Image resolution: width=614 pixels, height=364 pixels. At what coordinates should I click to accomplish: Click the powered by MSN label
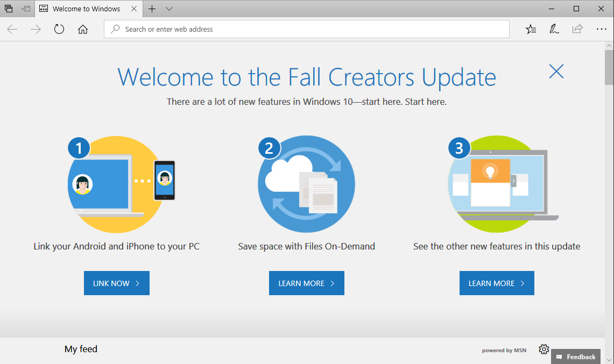(504, 351)
